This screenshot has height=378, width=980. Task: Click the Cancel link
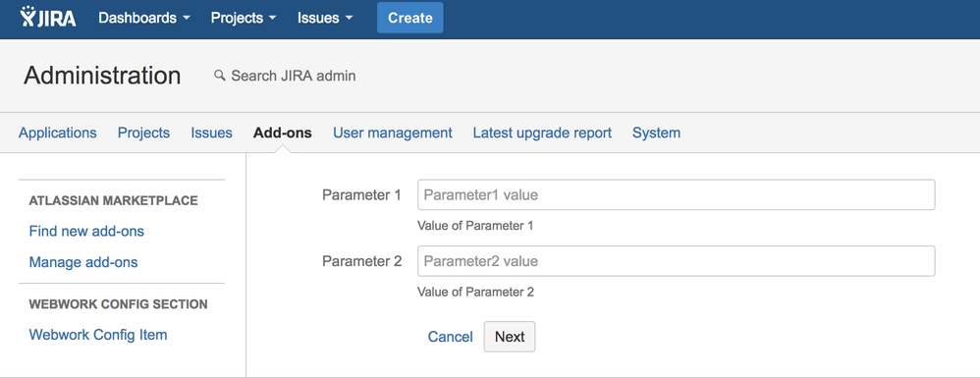point(450,337)
